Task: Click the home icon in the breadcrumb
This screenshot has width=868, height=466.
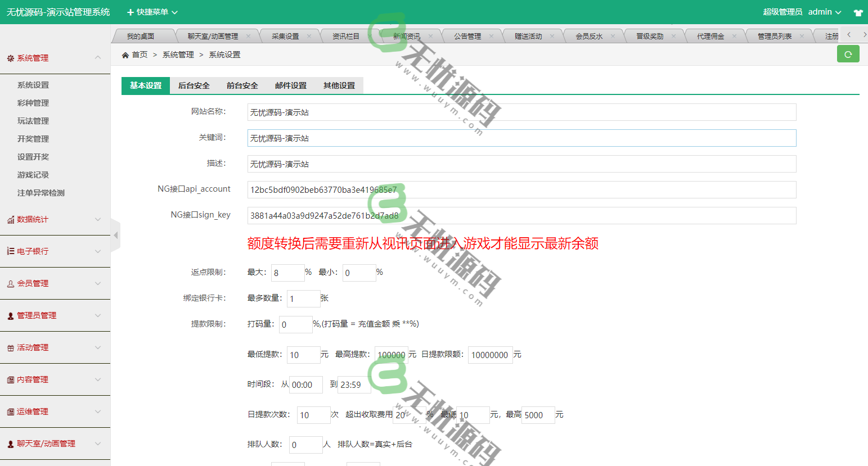Action: click(125, 55)
